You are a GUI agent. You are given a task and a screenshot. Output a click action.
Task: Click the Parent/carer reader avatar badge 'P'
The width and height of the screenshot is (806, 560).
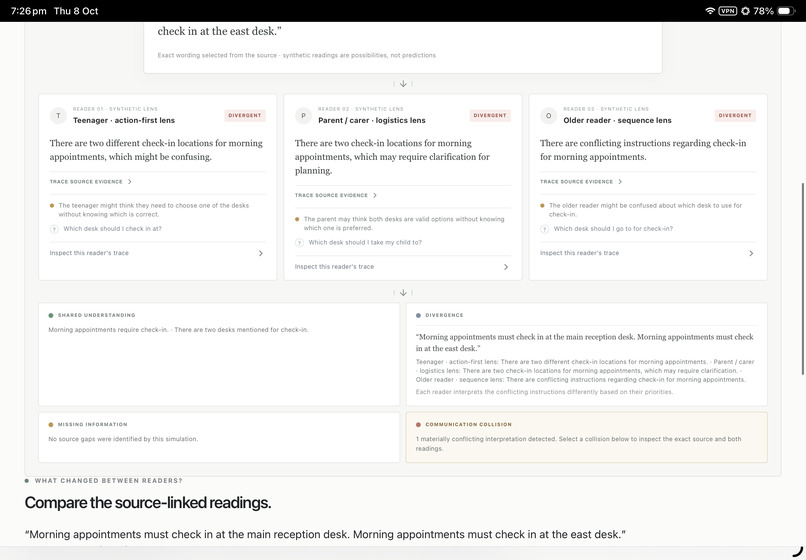pyautogui.click(x=303, y=116)
